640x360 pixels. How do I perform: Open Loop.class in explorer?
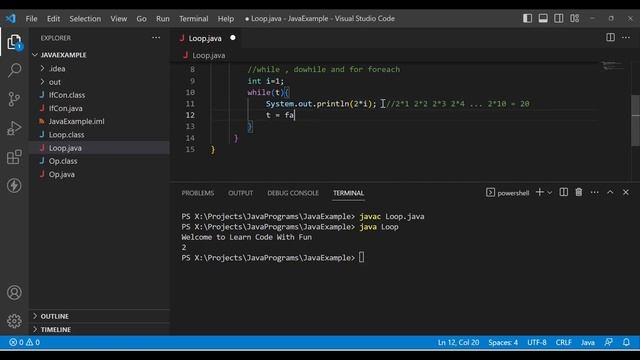(99, 135)
